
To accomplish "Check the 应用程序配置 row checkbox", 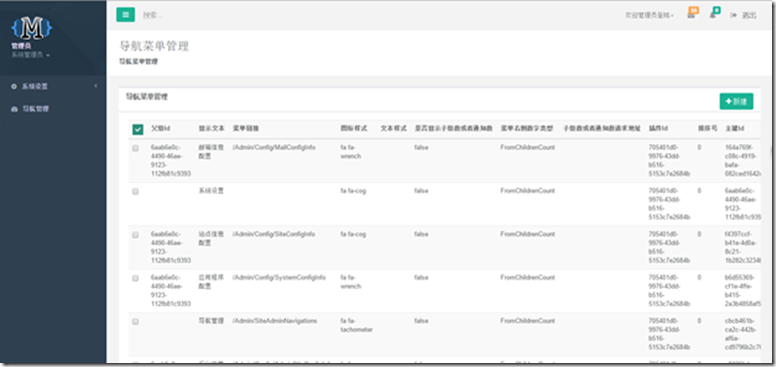I will [x=136, y=278].
